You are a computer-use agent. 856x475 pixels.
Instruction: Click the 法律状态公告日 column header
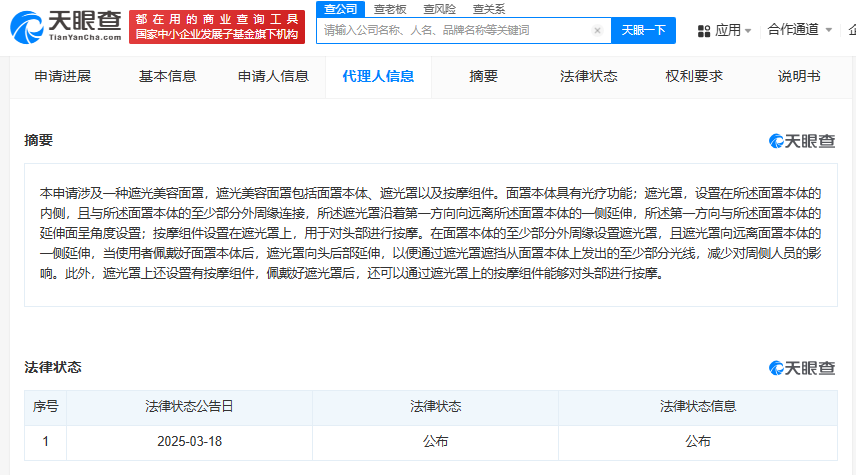tap(189, 406)
